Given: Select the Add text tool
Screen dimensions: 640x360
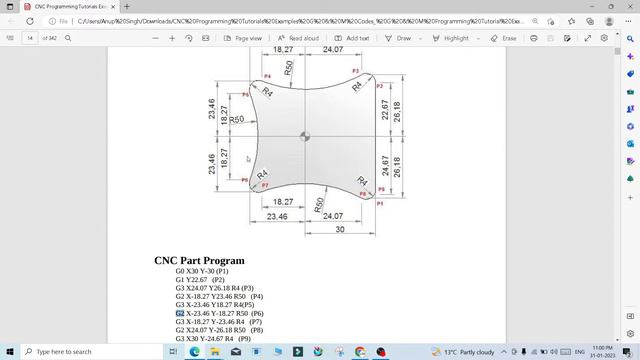Looking at the screenshot, I should [x=352, y=38].
